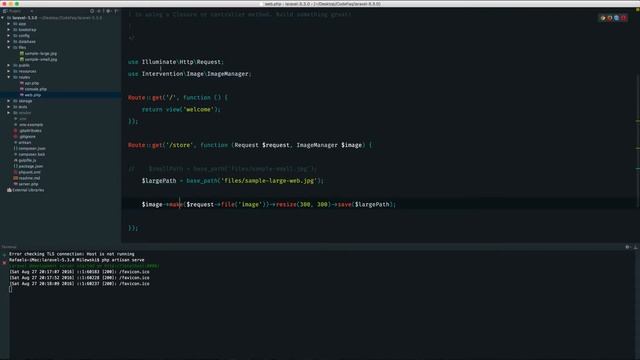Image resolution: width=640 pixels, height=360 pixels.
Task: Open Terminal panel settings gear
Action: [628, 247]
